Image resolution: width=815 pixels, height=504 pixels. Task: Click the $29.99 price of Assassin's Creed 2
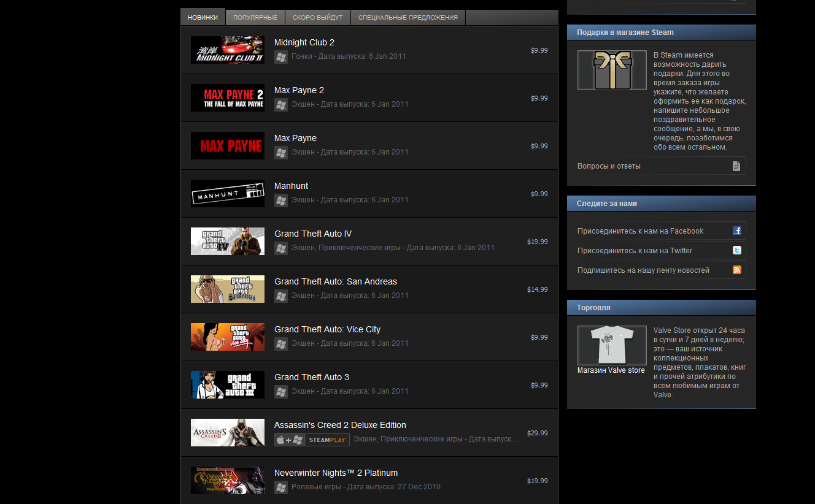click(538, 433)
